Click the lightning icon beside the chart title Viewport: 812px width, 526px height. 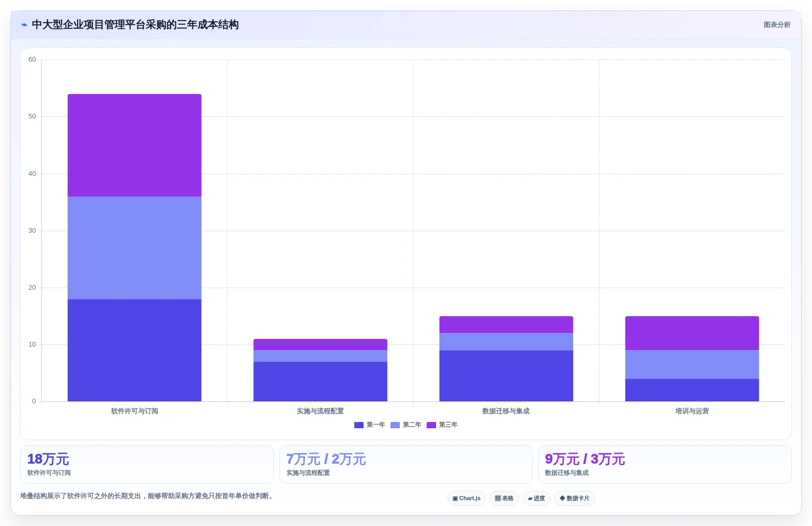24,25
